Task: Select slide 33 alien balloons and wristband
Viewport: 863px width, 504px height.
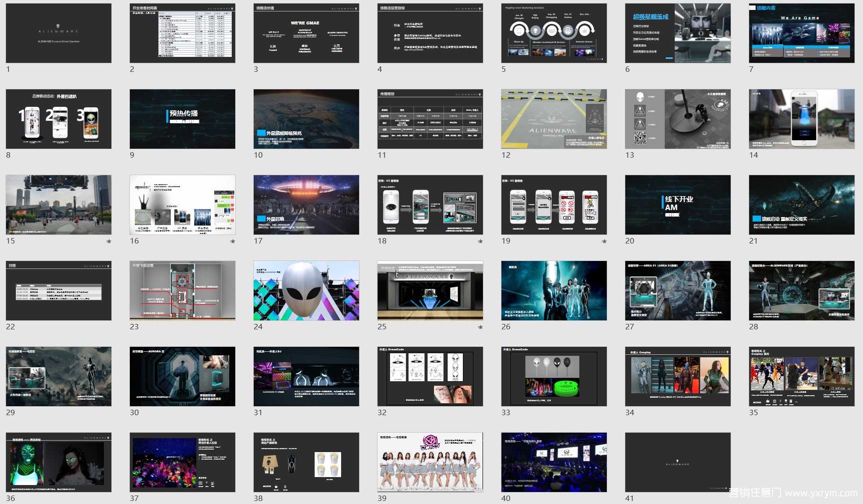Action: [554, 376]
